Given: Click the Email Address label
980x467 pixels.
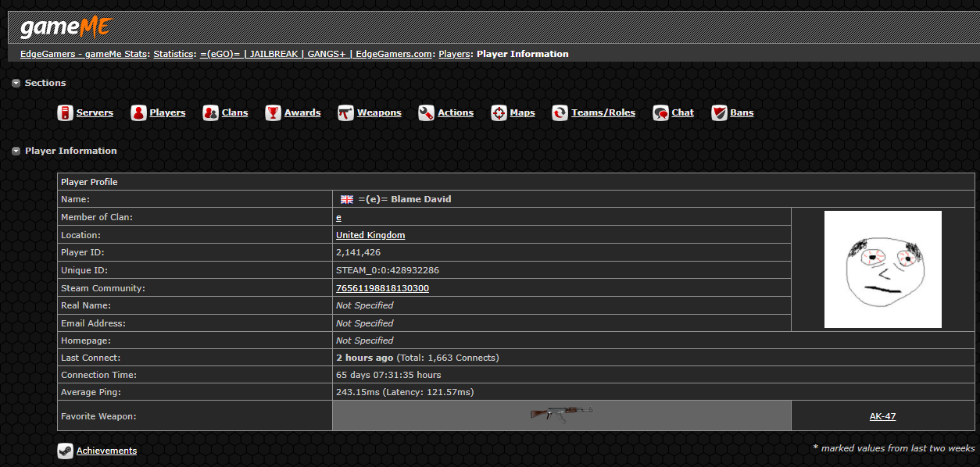Looking at the screenshot, I should pos(93,323).
